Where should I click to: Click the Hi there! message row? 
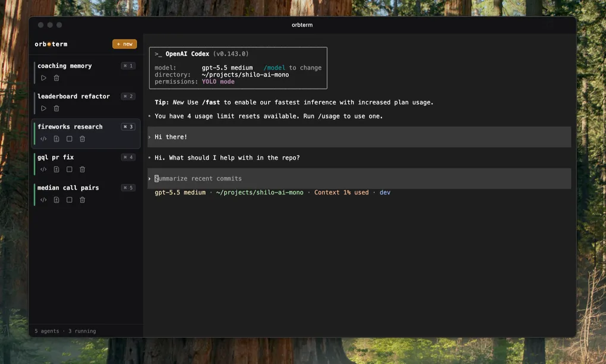[x=359, y=137]
